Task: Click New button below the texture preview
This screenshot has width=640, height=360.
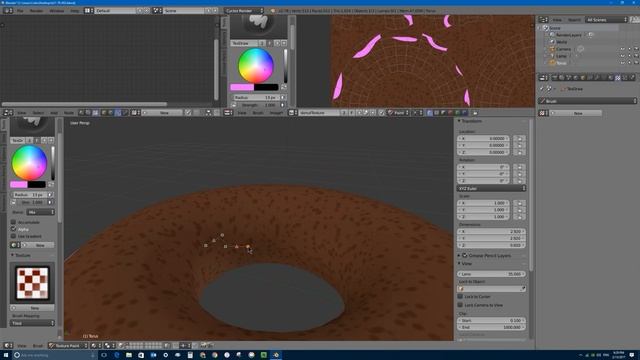Action: [32, 308]
